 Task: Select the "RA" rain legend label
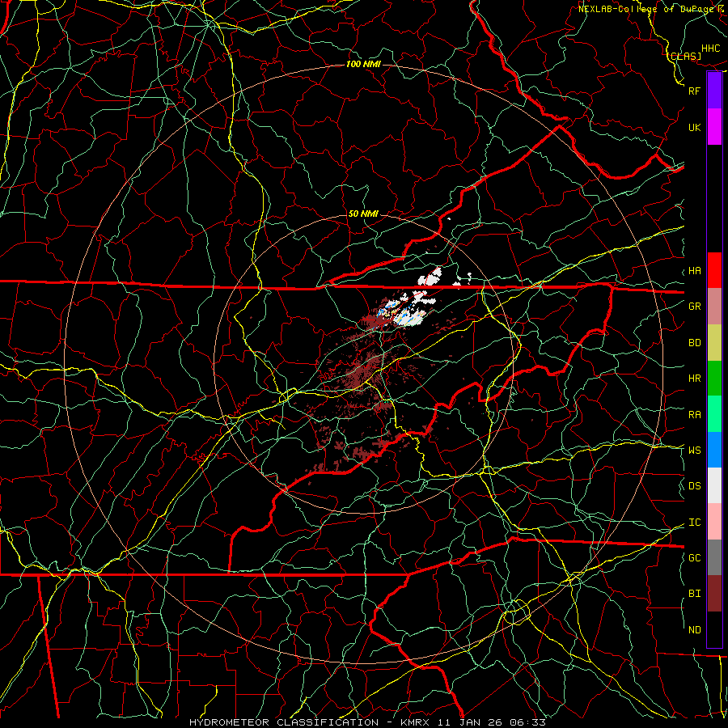point(694,415)
